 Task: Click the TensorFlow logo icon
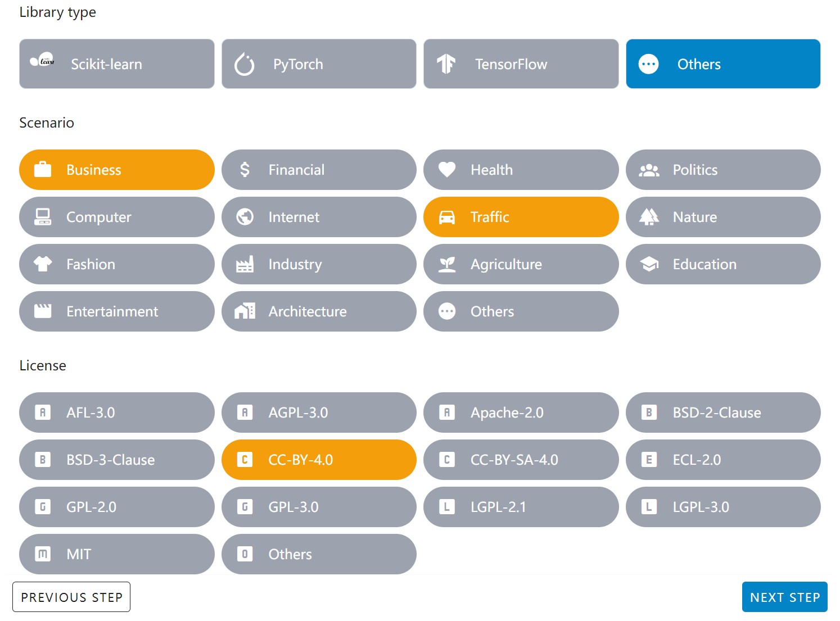446,64
